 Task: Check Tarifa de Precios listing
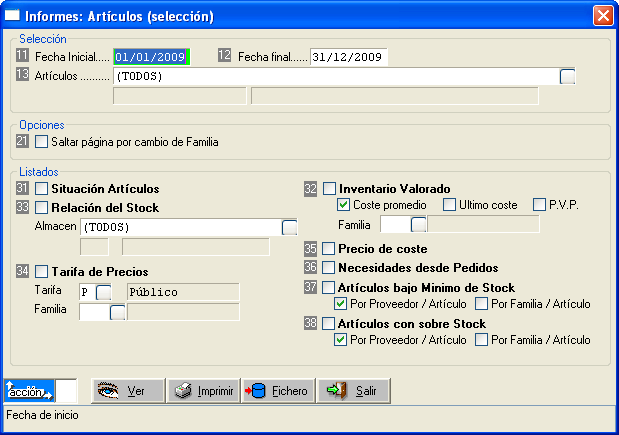pyautogui.click(x=41, y=272)
